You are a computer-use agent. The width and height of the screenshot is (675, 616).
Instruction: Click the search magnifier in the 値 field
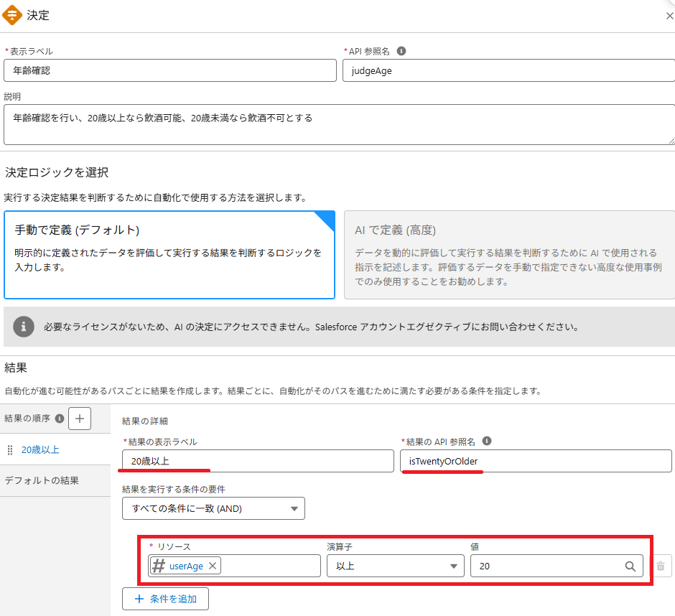[630, 566]
